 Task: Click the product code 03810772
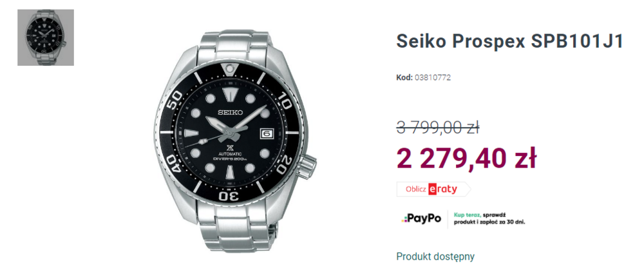click(x=431, y=78)
